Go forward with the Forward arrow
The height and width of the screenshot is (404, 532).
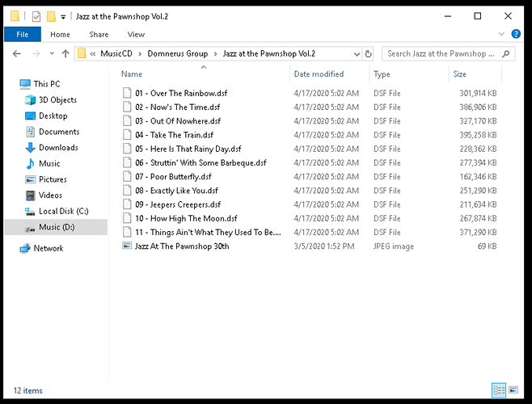click(x=36, y=53)
